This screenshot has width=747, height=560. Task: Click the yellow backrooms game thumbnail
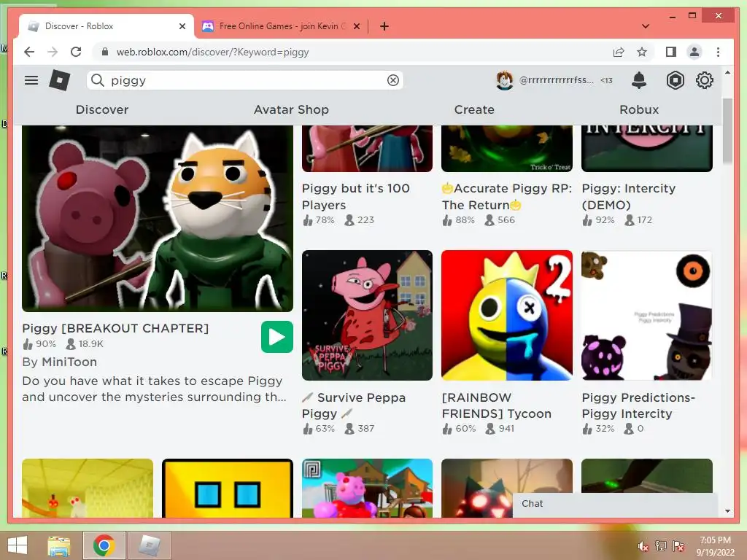coord(88,488)
